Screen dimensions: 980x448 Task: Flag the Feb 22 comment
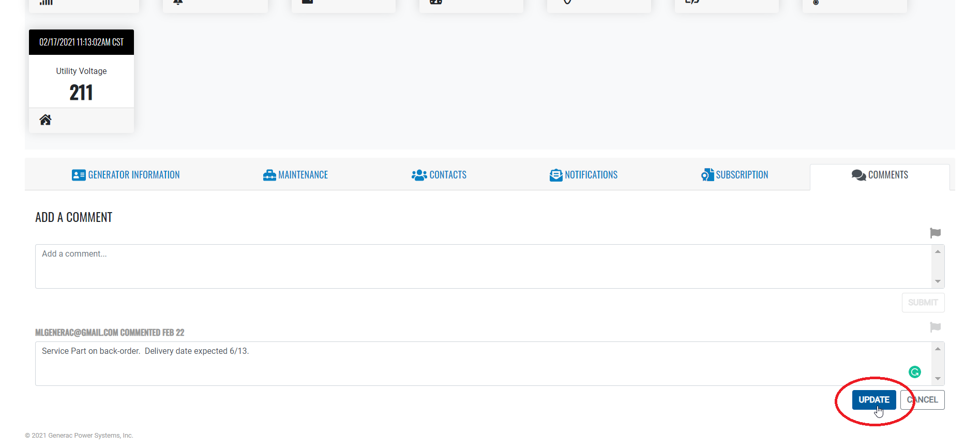tap(935, 327)
